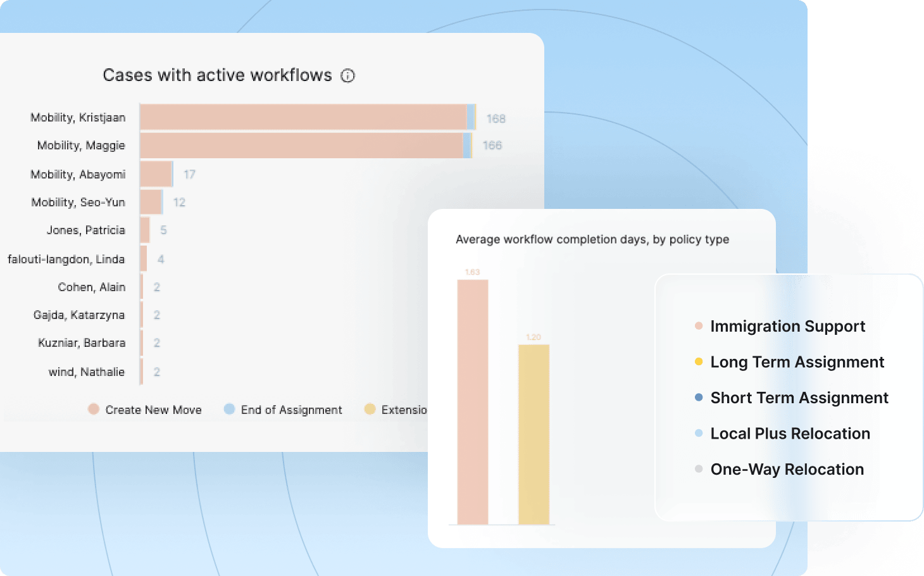924x576 pixels.
Task: Toggle Immigration Support legend item
Action: pyautogui.click(x=787, y=327)
